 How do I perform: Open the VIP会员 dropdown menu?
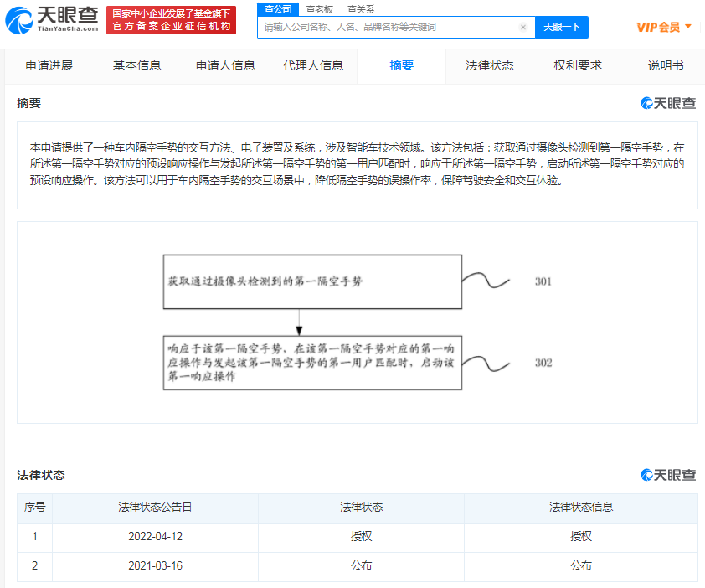pyautogui.click(x=663, y=27)
